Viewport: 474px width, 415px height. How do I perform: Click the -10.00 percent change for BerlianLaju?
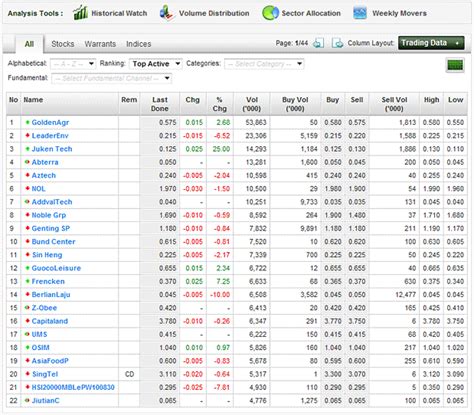point(220,295)
